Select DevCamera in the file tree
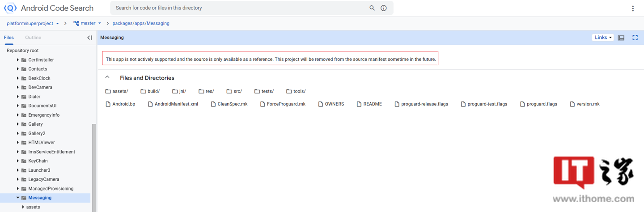The width and height of the screenshot is (644, 212). [x=40, y=87]
